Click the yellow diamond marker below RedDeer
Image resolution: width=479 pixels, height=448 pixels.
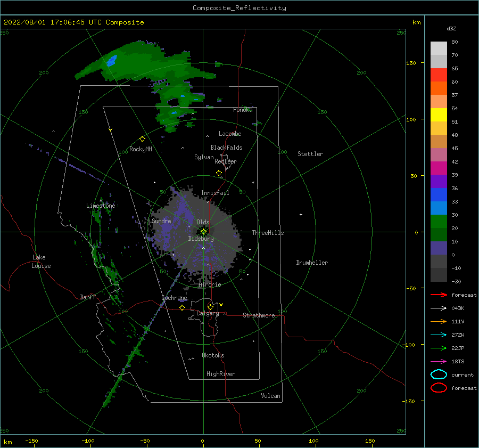219,173
